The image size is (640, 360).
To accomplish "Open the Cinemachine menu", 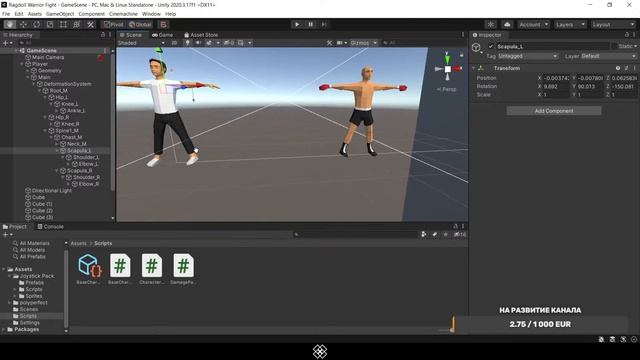I will (123, 14).
